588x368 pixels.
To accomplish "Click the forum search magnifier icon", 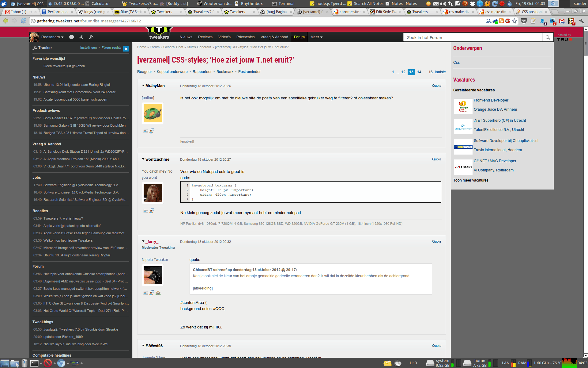I will (x=548, y=37).
